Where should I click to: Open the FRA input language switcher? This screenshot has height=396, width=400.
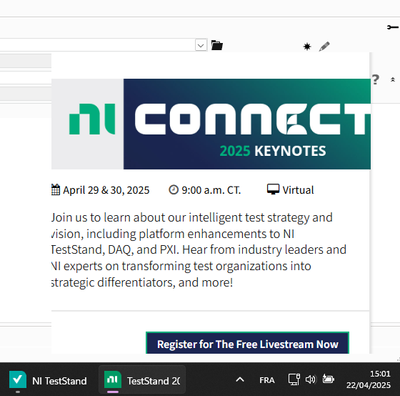pos(267,380)
